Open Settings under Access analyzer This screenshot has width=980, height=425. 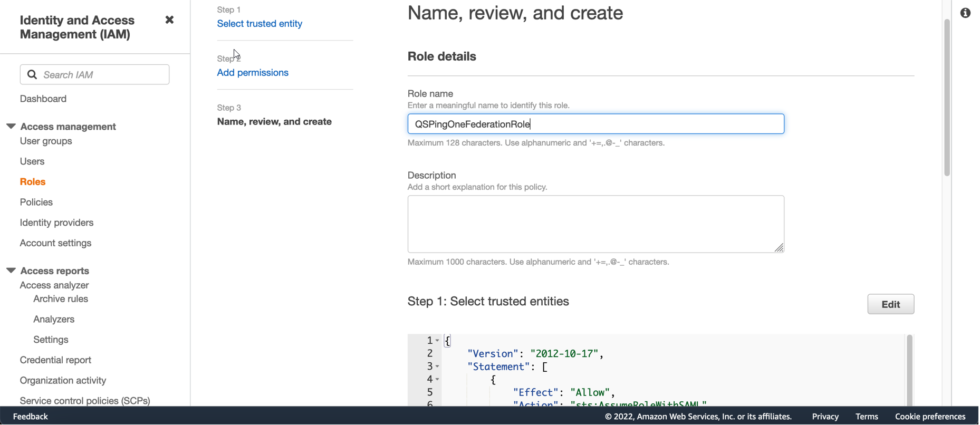coord(51,340)
